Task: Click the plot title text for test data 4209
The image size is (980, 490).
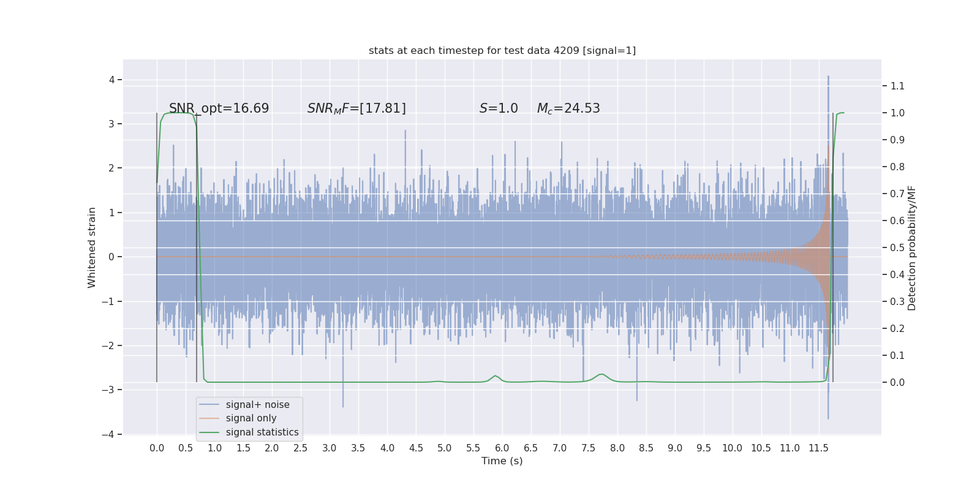Action: tap(502, 50)
